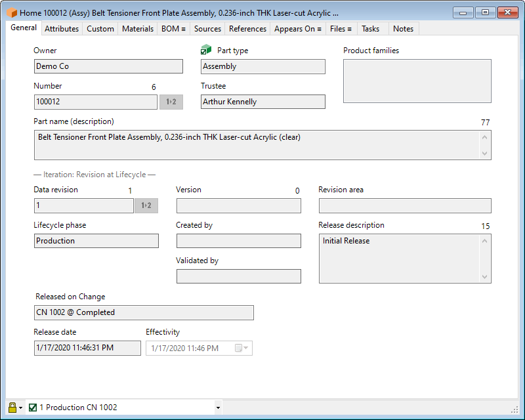The height and width of the screenshot is (420, 525).
Task: Click the Effectivity date field
Action: (x=199, y=348)
